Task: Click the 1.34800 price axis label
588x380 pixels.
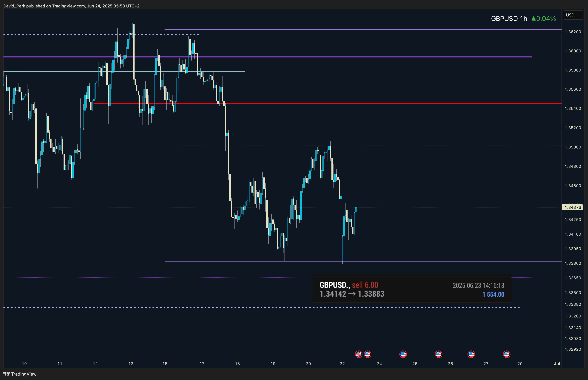Action: tap(573, 166)
